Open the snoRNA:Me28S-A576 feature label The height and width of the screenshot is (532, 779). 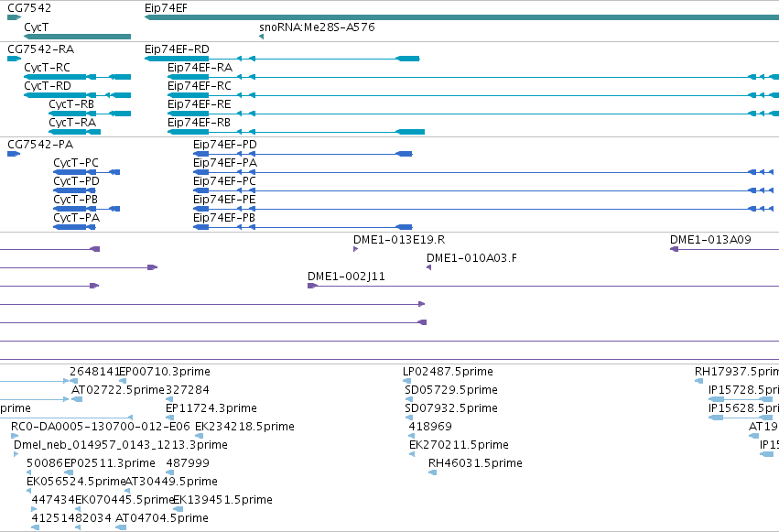[x=317, y=27]
